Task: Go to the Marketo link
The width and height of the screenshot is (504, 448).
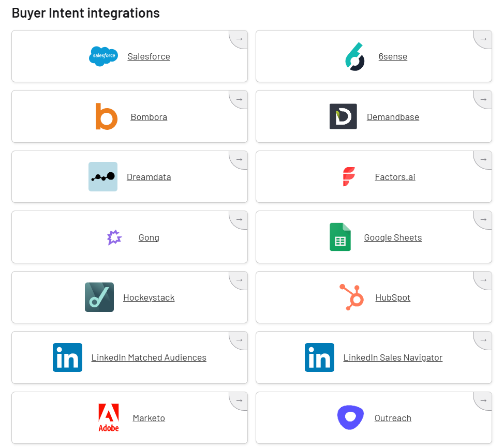Action: point(149,418)
